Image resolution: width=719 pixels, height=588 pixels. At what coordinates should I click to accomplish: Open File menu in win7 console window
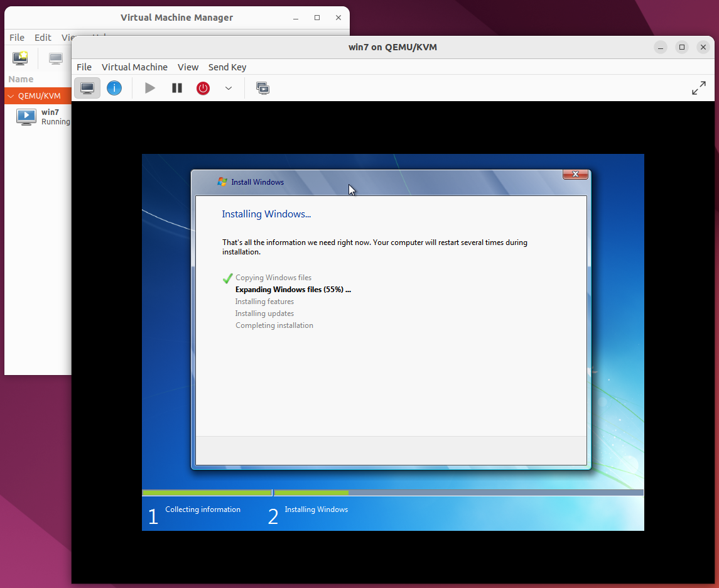tap(84, 67)
